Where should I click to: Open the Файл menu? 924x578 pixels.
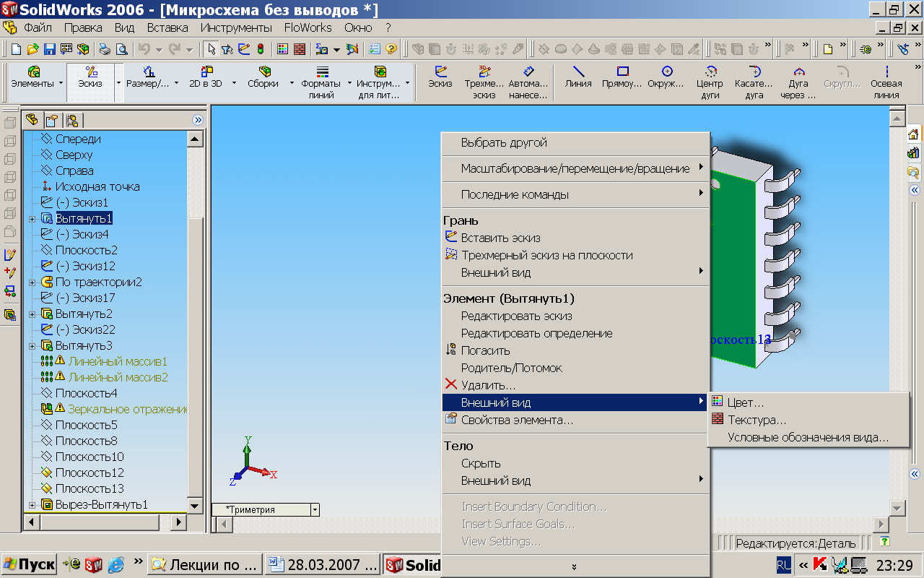(x=38, y=27)
